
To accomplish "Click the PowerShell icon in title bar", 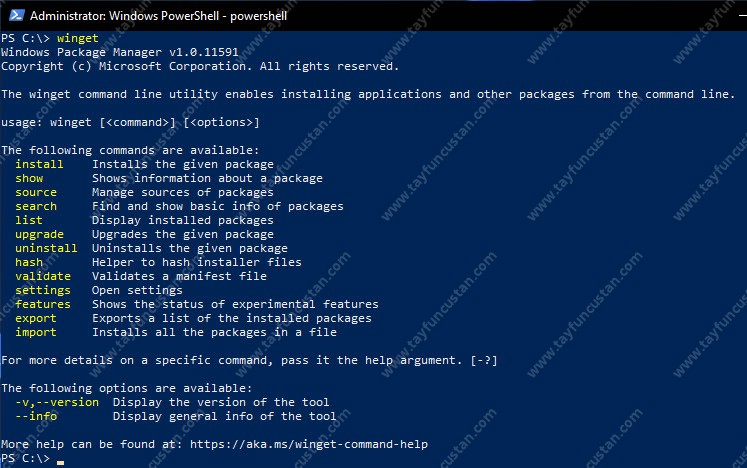I will pyautogui.click(x=16, y=15).
